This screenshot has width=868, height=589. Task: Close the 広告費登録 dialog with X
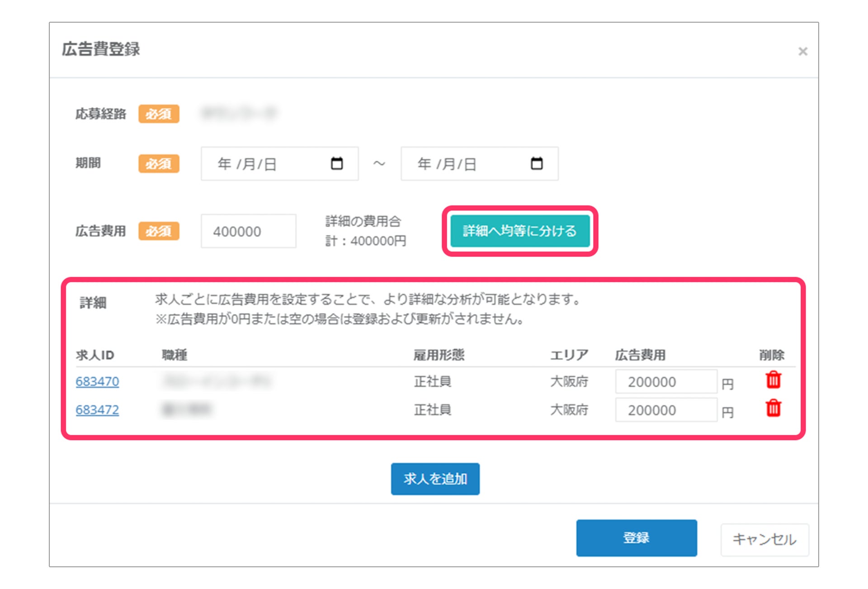pyautogui.click(x=802, y=52)
